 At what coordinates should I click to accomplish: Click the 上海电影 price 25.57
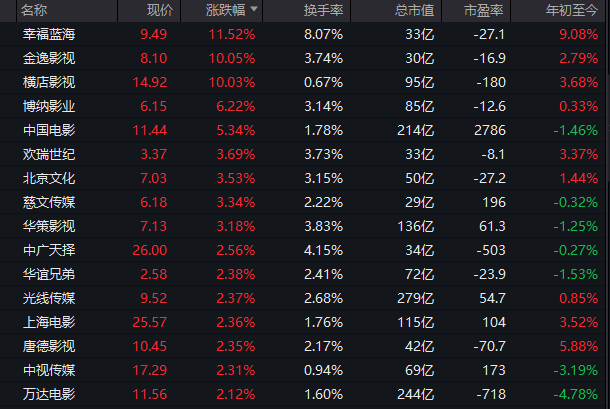coord(150,322)
